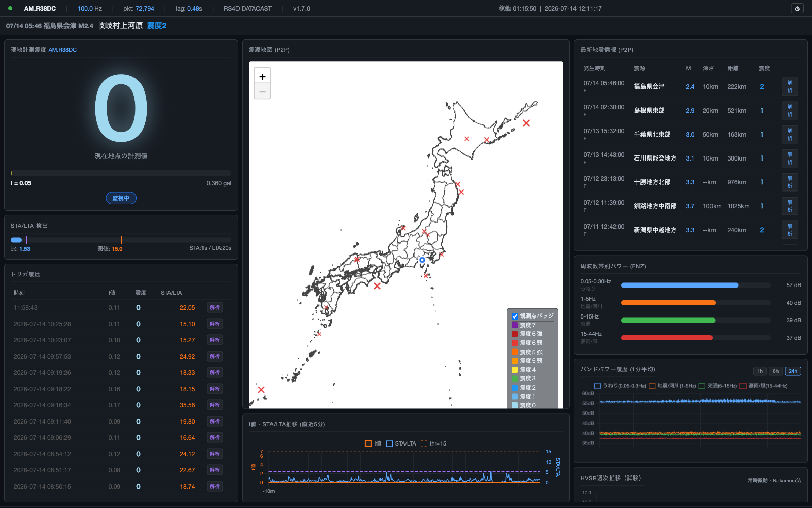This screenshot has width=812, height=508.
Task: Open 解析 for 福島県会津 earthquake
Action: coord(790,87)
